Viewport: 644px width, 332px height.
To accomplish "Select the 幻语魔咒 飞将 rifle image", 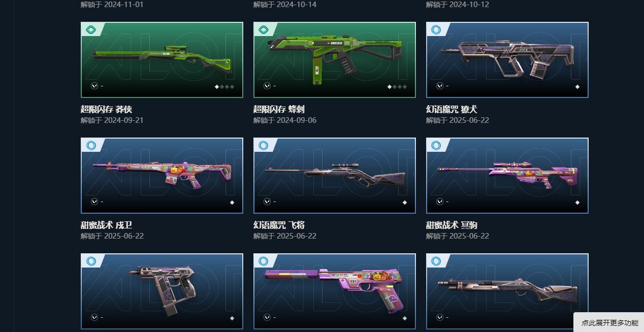I will [x=335, y=176].
